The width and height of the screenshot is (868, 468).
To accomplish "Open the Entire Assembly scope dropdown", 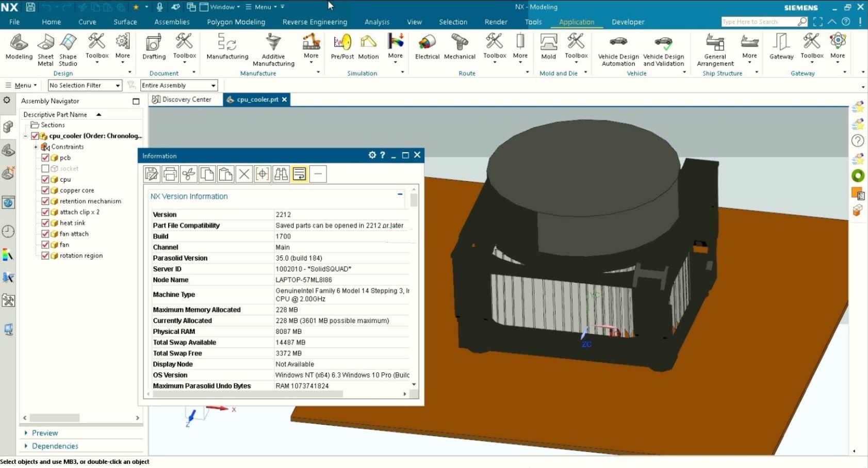I will click(x=179, y=85).
